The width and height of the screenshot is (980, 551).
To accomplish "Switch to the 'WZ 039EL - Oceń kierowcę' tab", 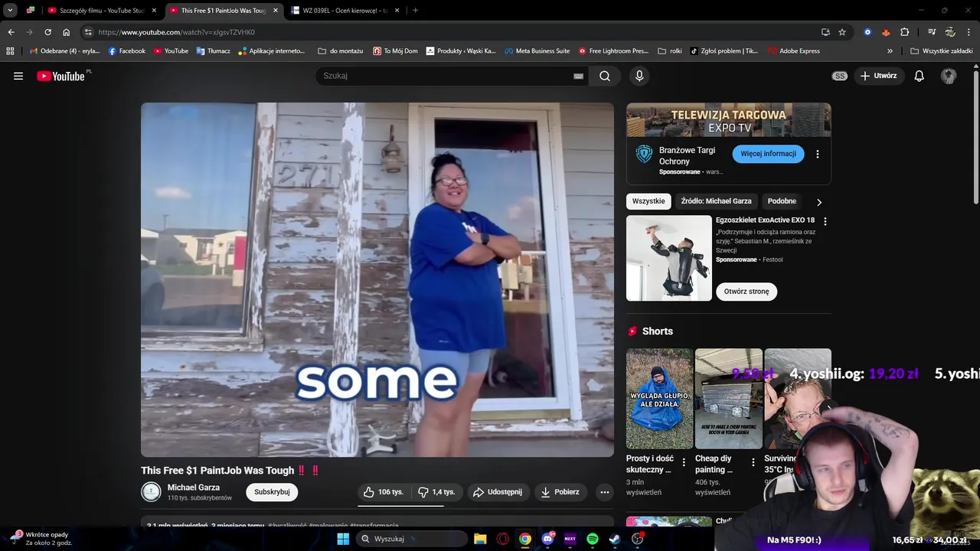I will 343,11.
